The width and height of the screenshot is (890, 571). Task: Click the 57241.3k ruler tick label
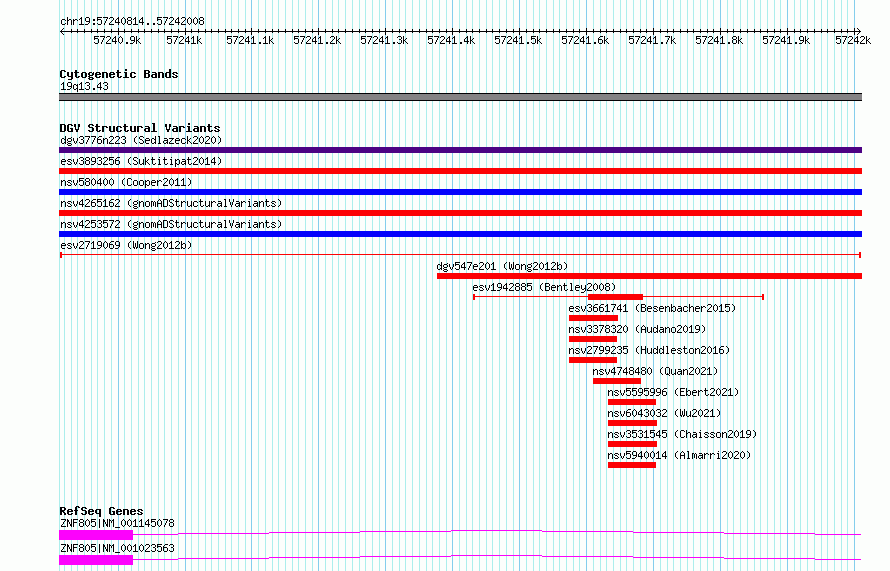384,40
